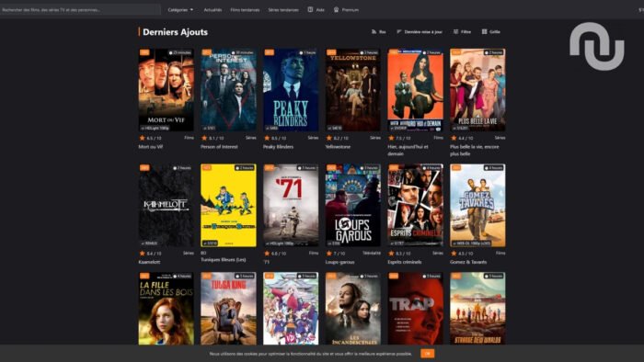644x362 pixels.
Task: Go to the Actualités page
Action: pyautogui.click(x=213, y=10)
